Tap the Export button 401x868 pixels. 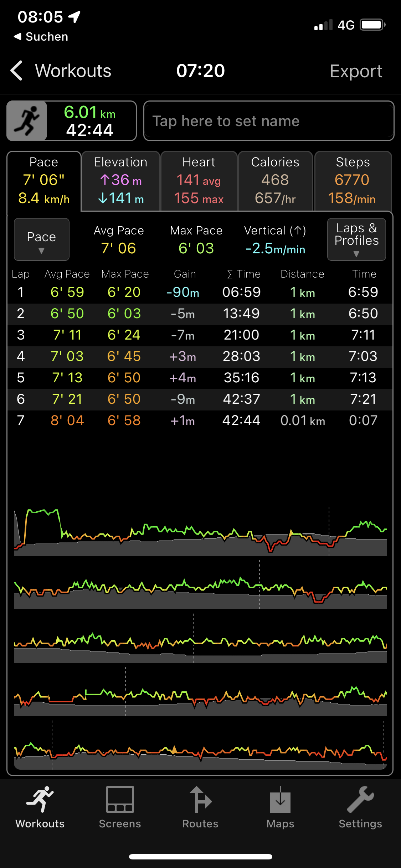click(356, 71)
